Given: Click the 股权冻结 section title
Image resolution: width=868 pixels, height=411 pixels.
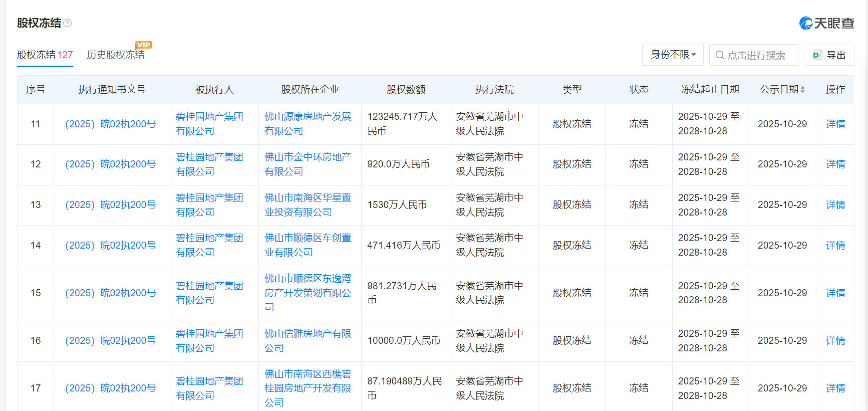Looking at the screenshot, I should pos(39,23).
